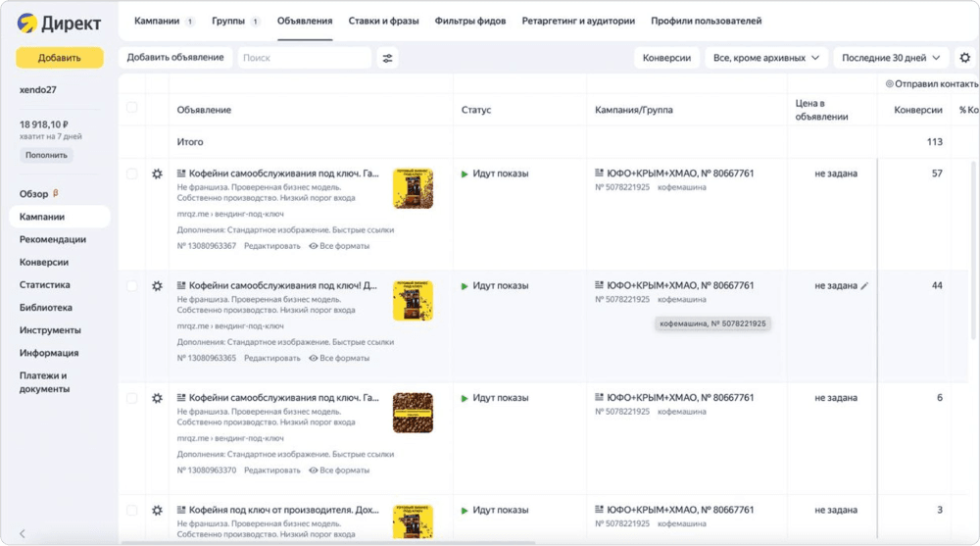Click ad image thumbnail of ad № 13080963365
This screenshot has width=980, height=546.
413,300
